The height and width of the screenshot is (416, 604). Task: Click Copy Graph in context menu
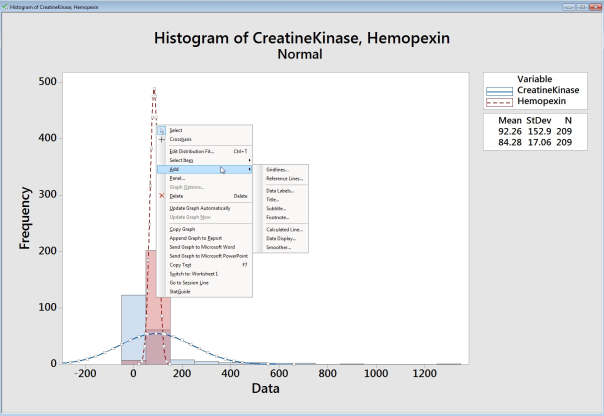click(x=182, y=229)
